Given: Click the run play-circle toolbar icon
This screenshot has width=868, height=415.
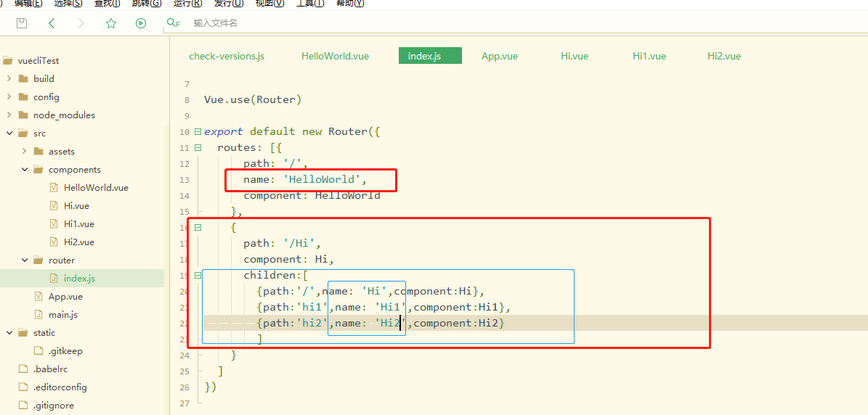Looking at the screenshot, I should tap(141, 22).
